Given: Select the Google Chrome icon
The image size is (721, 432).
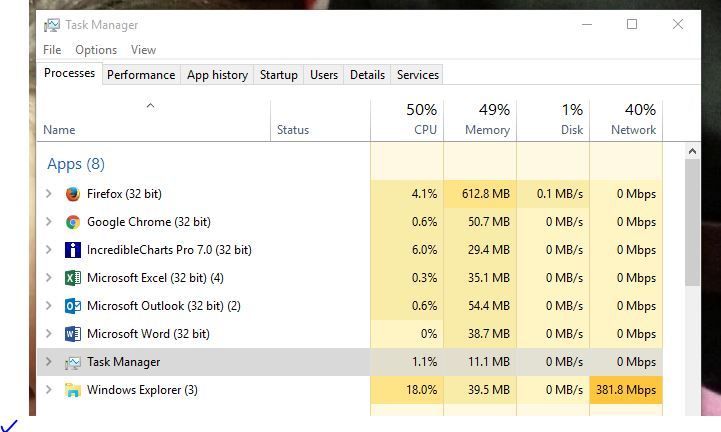Looking at the screenshot, I should (x=73, y=222).
